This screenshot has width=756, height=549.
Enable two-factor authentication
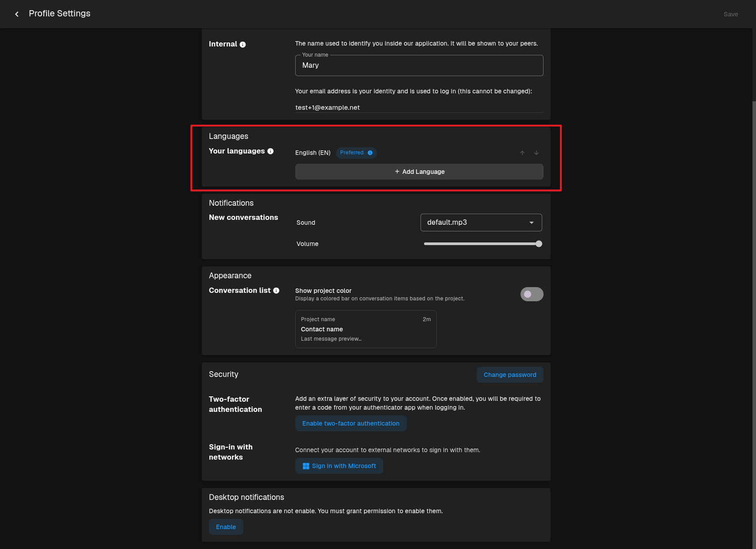[x=351, y=423]
